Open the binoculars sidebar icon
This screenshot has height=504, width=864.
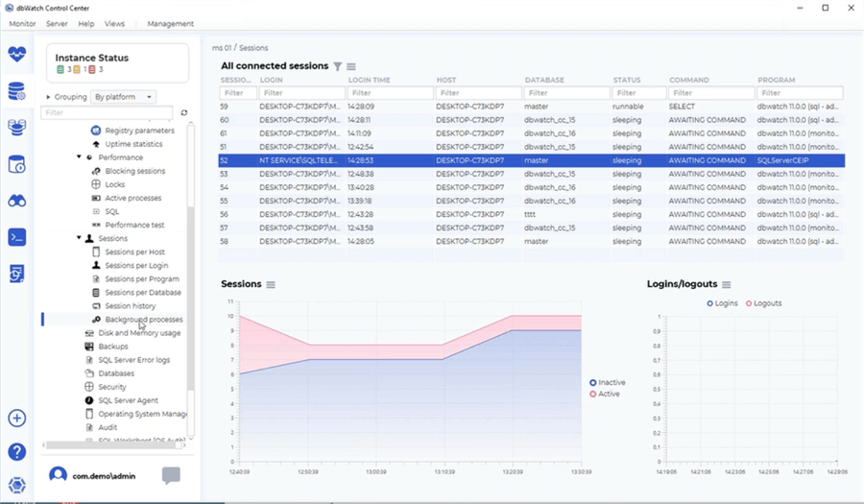pyautogui.click(x=17, y=201)
